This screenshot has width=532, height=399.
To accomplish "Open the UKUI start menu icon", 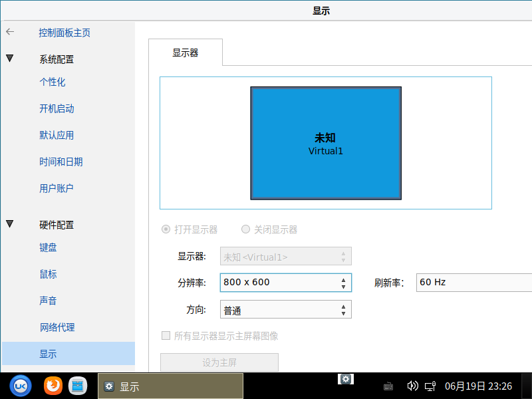I will tap(21, 386).
